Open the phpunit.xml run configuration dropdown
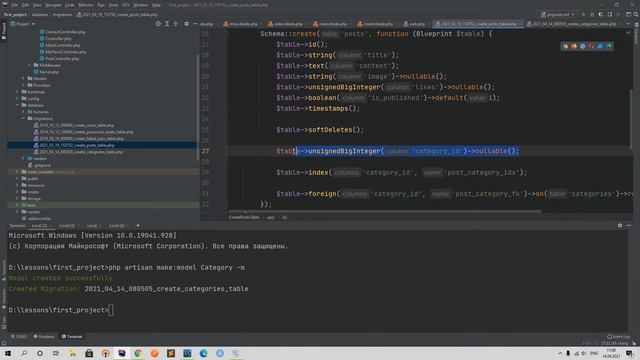The image size is (640, 360). coord(558,14)
